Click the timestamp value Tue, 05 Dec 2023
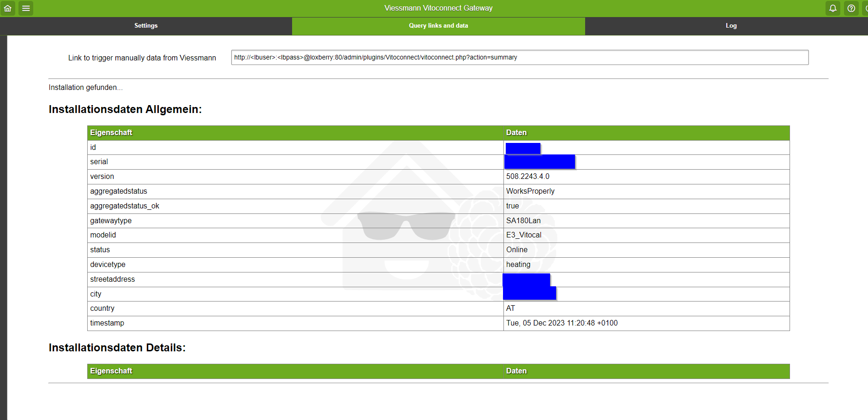The width and height of the screenshot is (868, 420). [562, 323]
